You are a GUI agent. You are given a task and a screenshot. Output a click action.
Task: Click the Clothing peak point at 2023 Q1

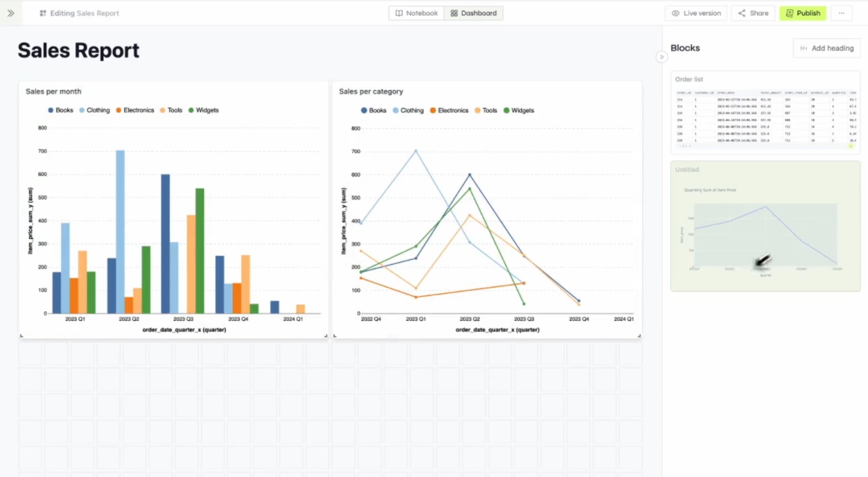(x=416, y=150)
